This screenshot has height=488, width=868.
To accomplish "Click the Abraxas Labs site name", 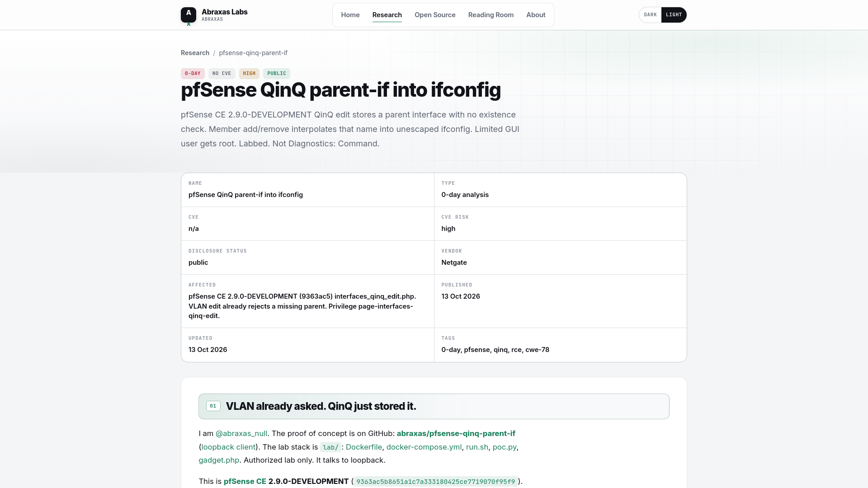I will pyautogui.click(x=225, y=12).
